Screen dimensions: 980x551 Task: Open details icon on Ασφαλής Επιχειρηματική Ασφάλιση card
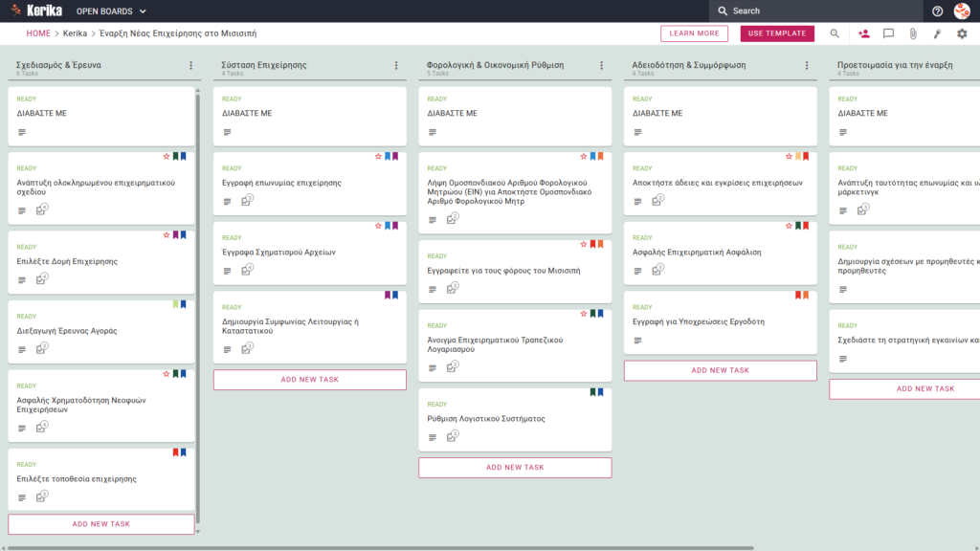[x=637, y=271]
